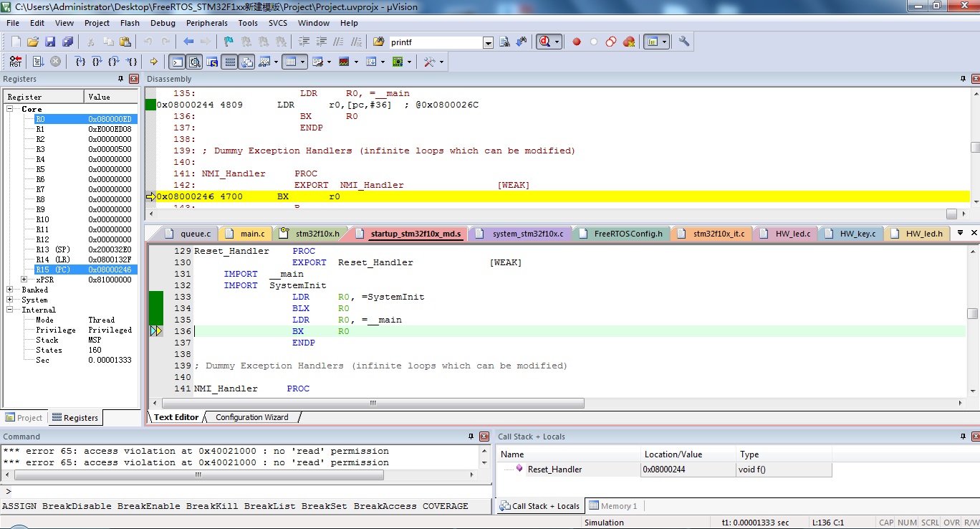Open the printf find combo box dropdown
Image resolution: width=980 pixels, height=529 pixels.
click(488, 43)
